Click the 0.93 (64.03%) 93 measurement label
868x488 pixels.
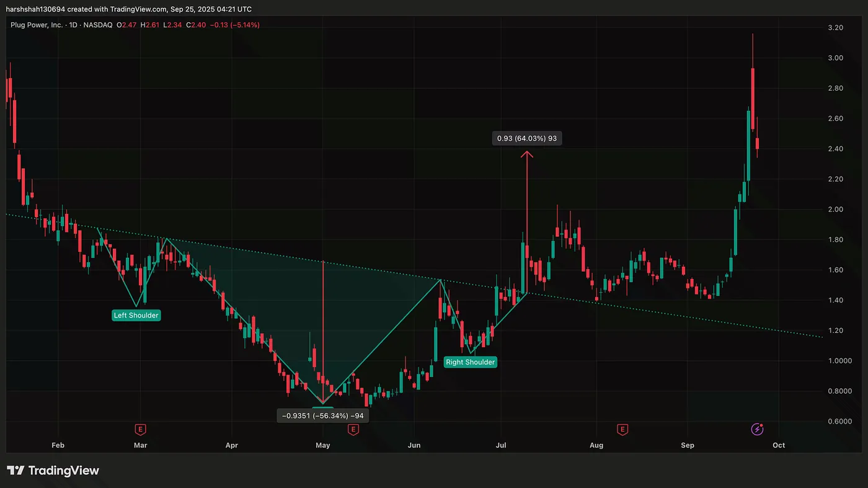527,138
